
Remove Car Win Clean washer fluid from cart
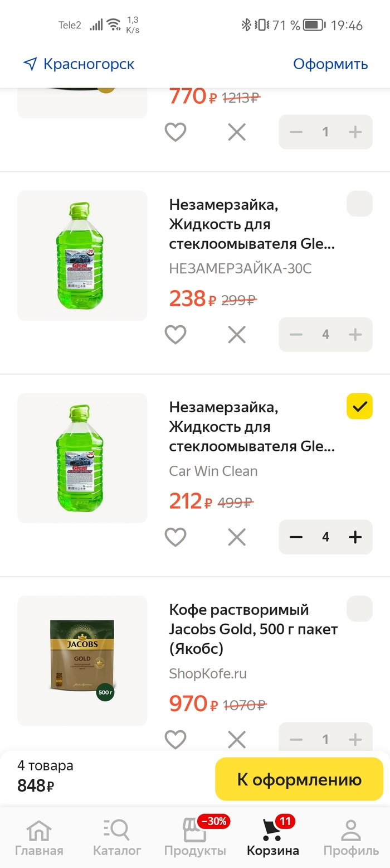[x=237, y=537]
